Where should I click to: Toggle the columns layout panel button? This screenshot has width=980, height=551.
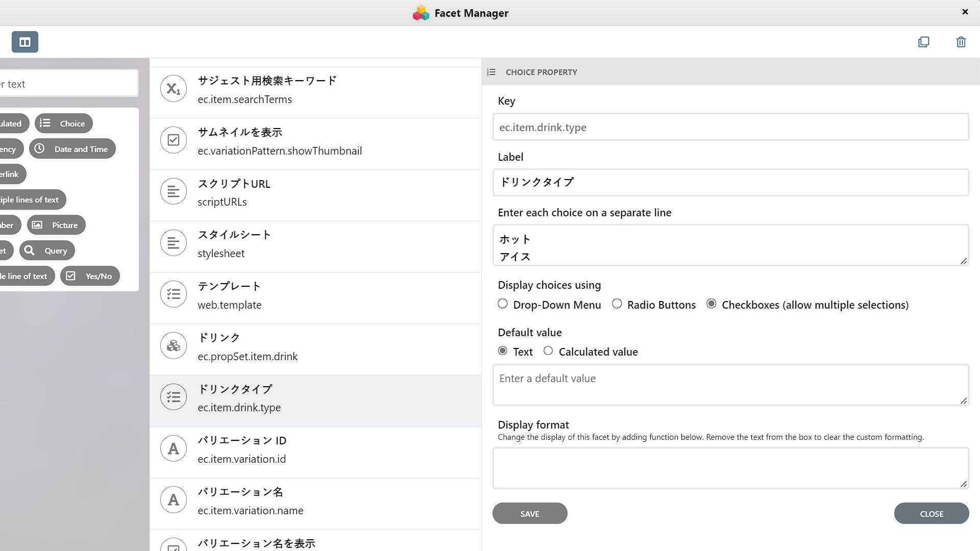[x=25, y=42]
